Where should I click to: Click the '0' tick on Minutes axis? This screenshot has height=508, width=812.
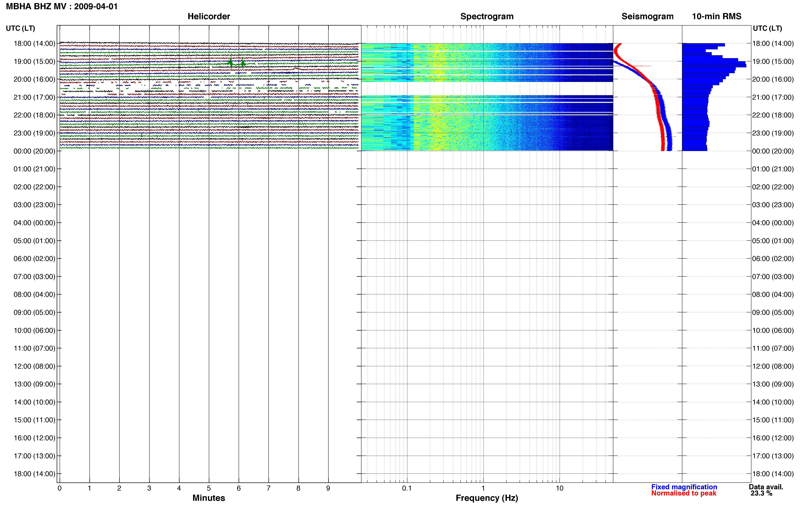point(59,488)
